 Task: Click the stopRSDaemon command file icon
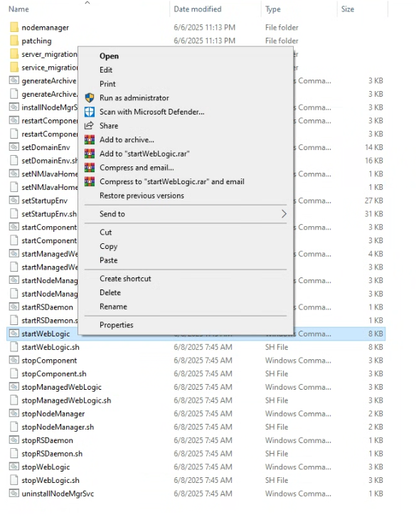click(x=14, y=440)
